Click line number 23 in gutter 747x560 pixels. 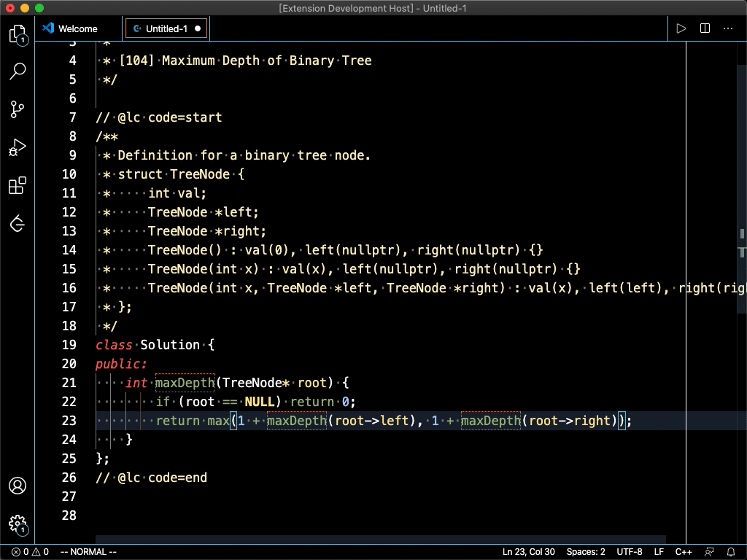coord(69,421)
